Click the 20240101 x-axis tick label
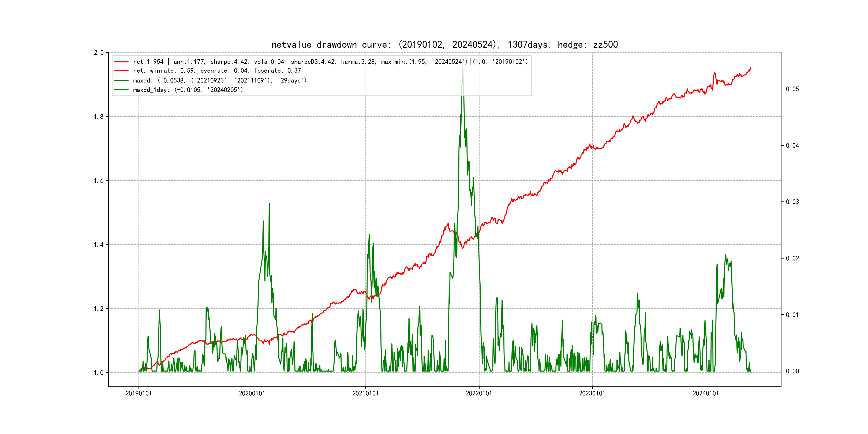 tap(706, 394)
